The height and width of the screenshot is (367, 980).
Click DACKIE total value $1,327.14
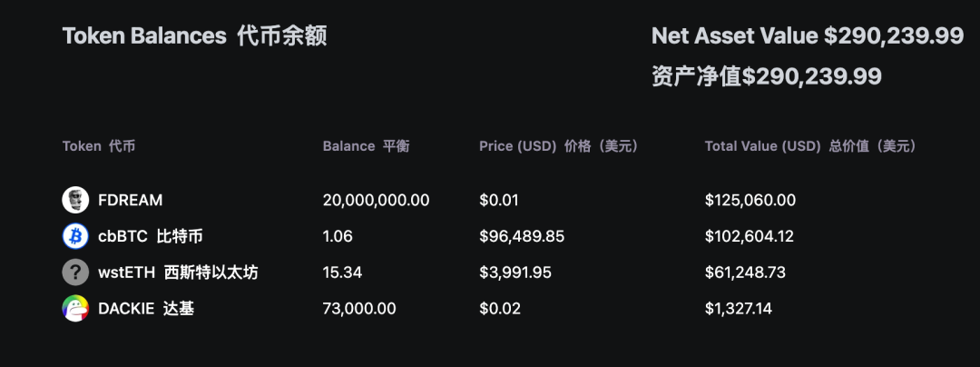point(739,309)
